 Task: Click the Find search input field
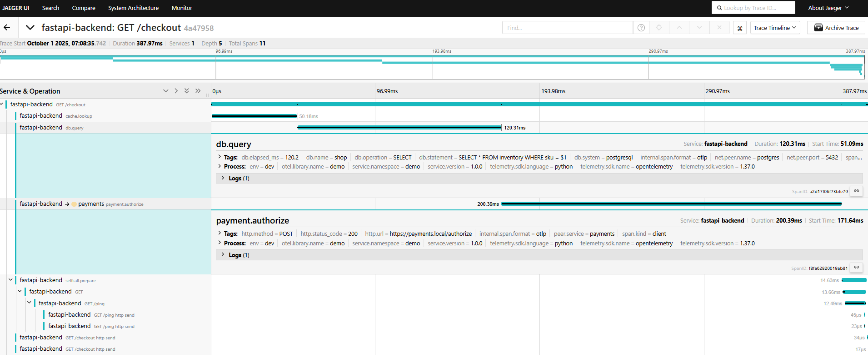point(567,28)
